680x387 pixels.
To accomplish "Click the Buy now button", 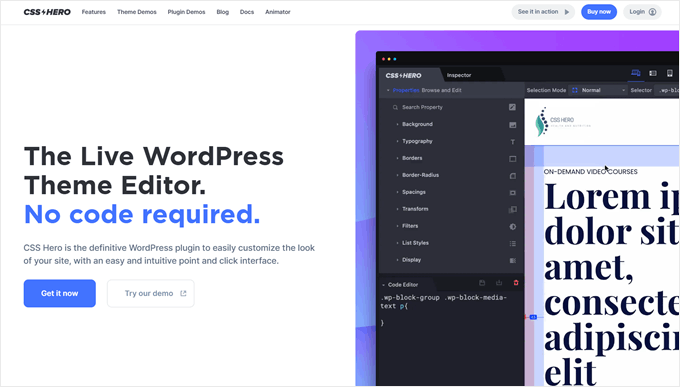I will (599, 12).
